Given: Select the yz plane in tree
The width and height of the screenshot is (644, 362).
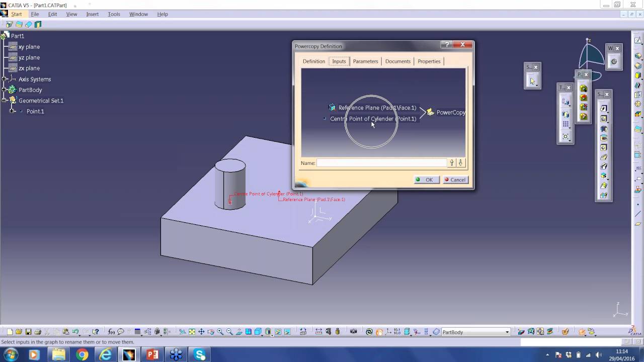Looking at the screenshot, I should click(x=25, y=57).
